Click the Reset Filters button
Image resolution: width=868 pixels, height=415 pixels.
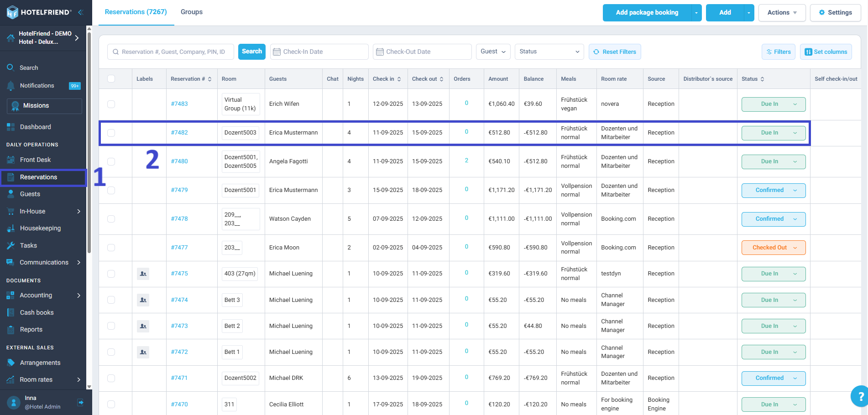pos(615,52)
